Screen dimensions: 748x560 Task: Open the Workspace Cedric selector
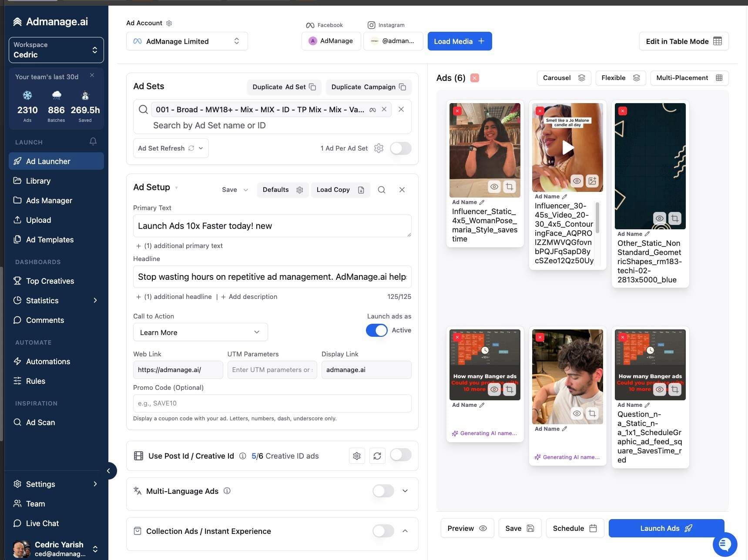56,50
